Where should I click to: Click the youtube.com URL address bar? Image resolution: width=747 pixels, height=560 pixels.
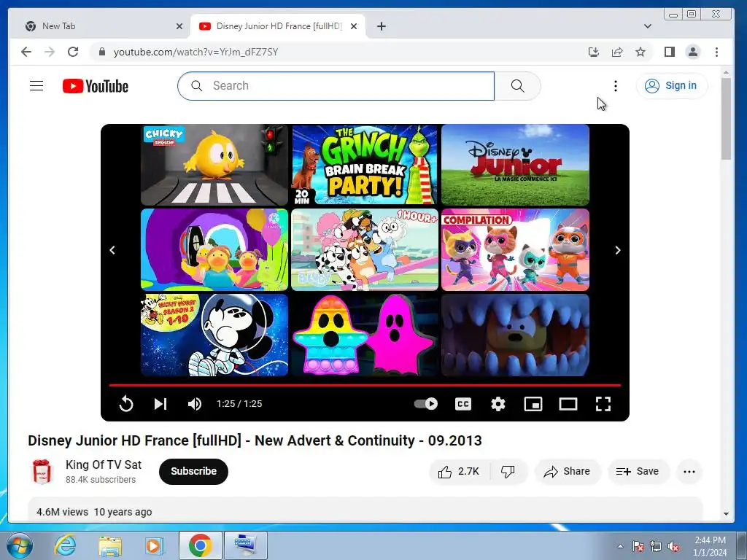(196, 52)
